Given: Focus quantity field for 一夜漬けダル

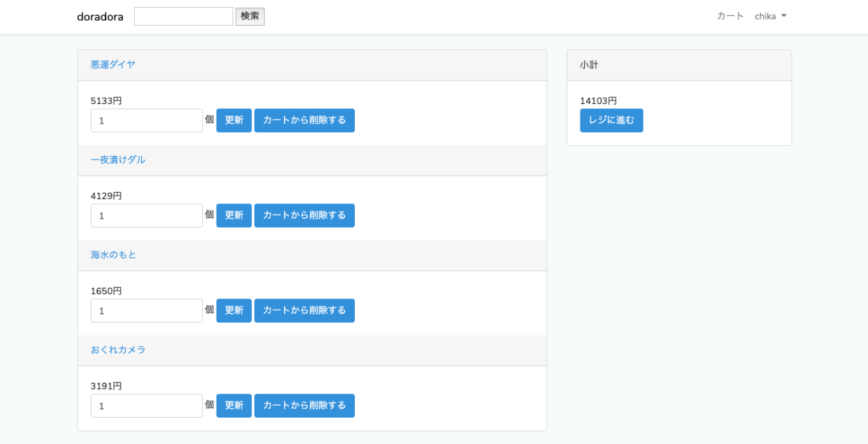Looking at the screenshot, I should point(147,216).
